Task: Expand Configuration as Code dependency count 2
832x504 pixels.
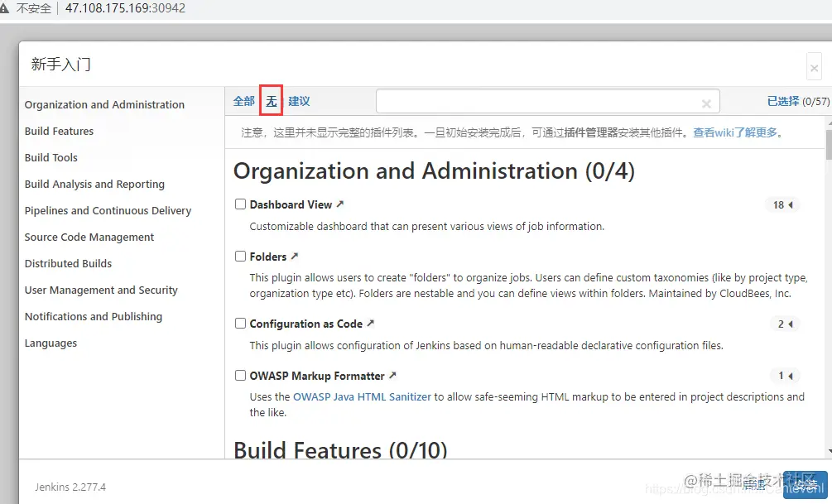Action: [786, 324]
